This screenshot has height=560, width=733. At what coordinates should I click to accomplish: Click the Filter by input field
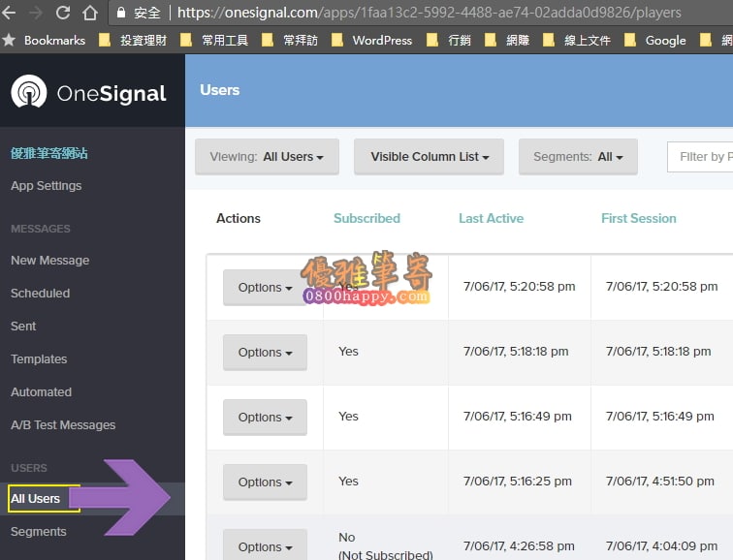pyautogui.click(x=700, y=157)
